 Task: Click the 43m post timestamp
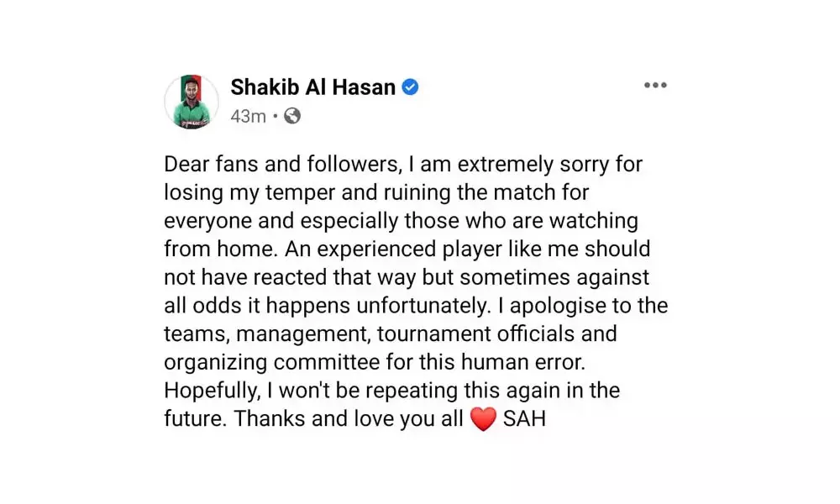pos(248,116)
